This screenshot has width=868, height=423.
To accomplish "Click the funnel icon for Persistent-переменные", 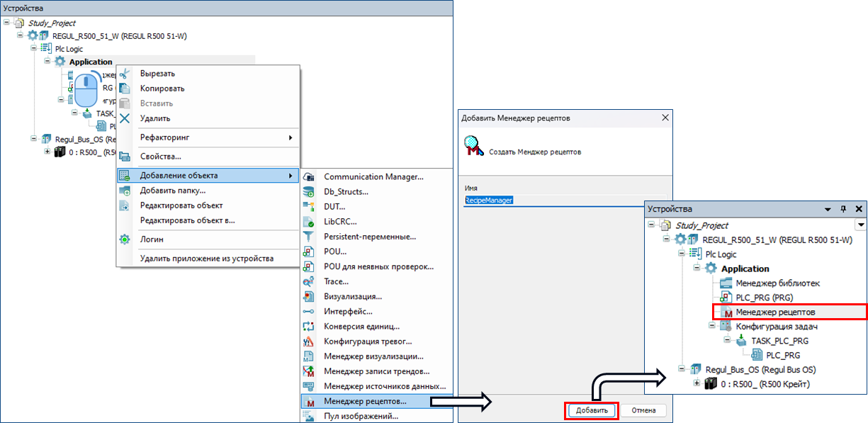I will [308, 237].
